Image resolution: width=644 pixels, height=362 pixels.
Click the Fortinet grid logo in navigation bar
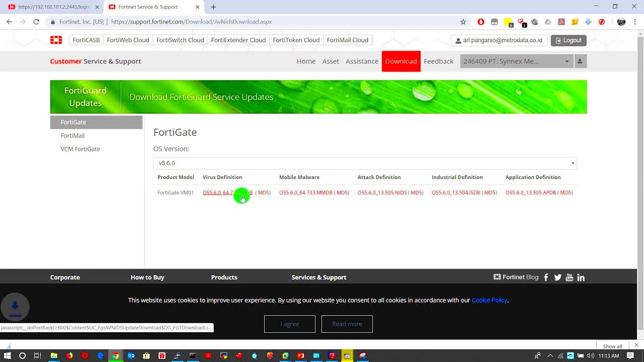pos(56,40)
